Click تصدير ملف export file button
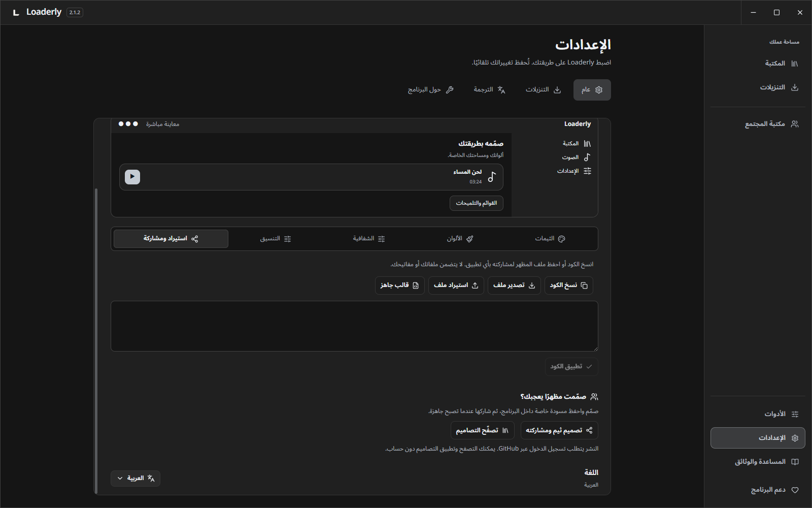This screenshot has width=812, height=508. coord(514,285)
